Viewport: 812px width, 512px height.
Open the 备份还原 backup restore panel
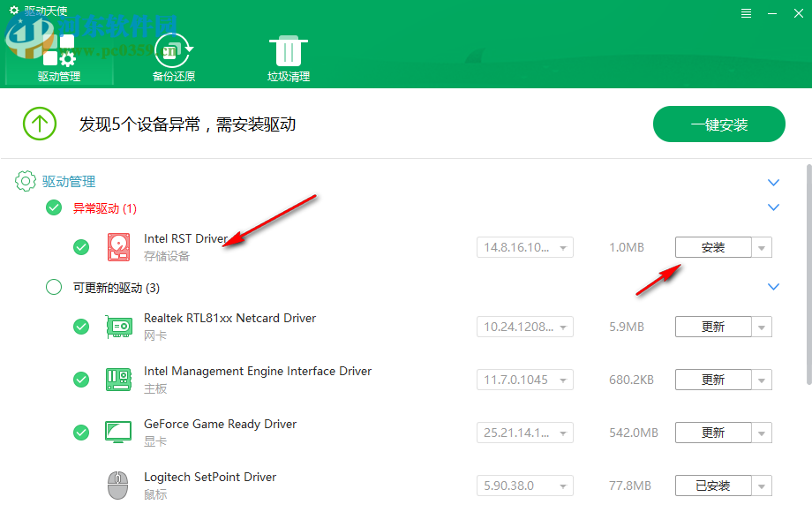click(173, 53)
